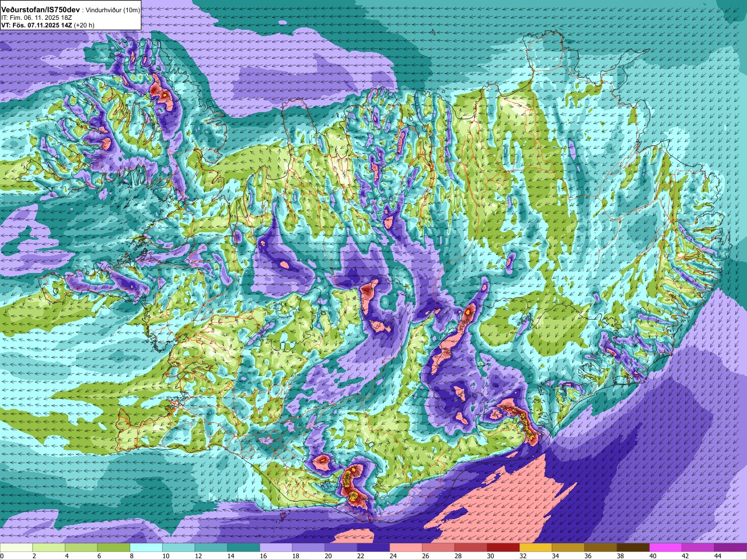Select the magenta 40–42 legend swatch
The width and height of the screenshot is (747, 560).
point(666,548)
